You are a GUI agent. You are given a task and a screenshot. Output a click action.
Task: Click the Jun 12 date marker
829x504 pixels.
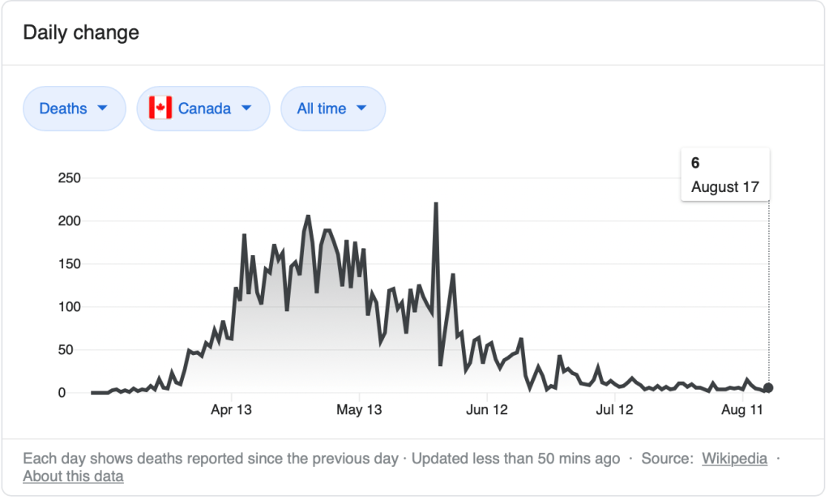click(487, 410)
